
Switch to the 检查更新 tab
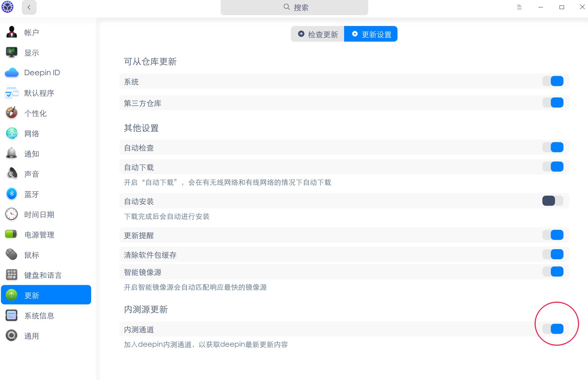coord(317,34)
